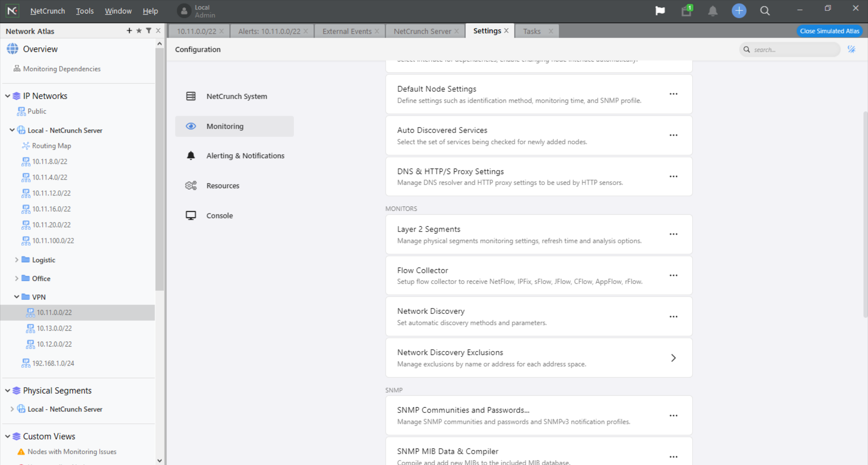Open options for Auto Discovered Services
Screen dimensions: 868x465
coord(674,135)
